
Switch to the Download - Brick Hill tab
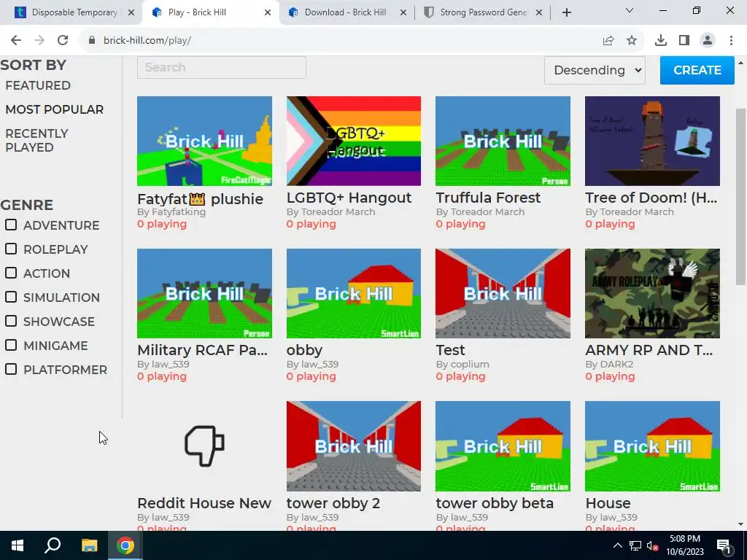click(345, 12)
